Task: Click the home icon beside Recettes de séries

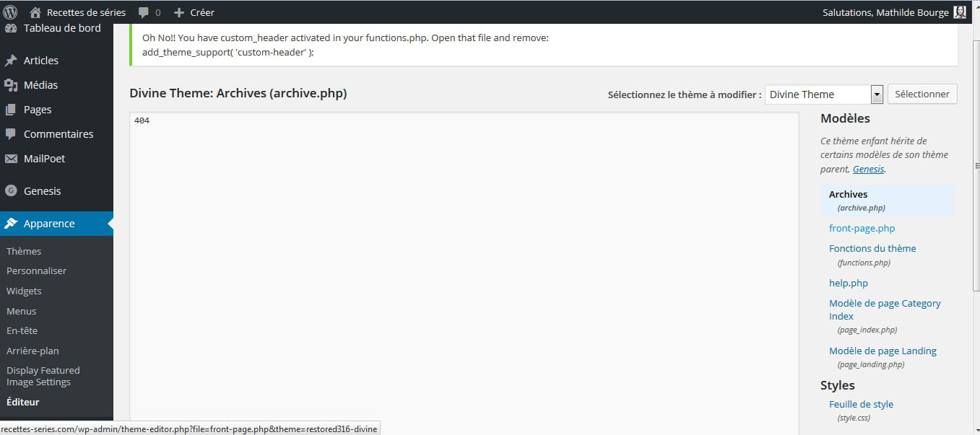Action: (x=35, y=12)
